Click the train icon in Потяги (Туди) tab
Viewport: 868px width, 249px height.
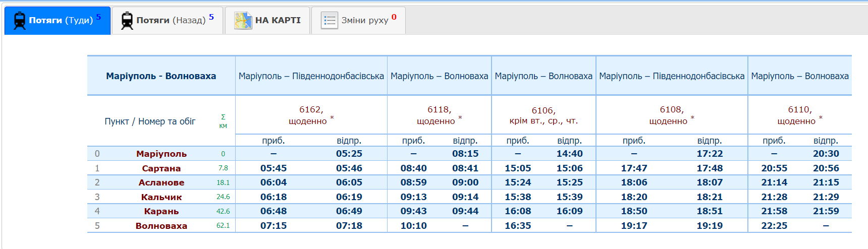pos(20,21)
